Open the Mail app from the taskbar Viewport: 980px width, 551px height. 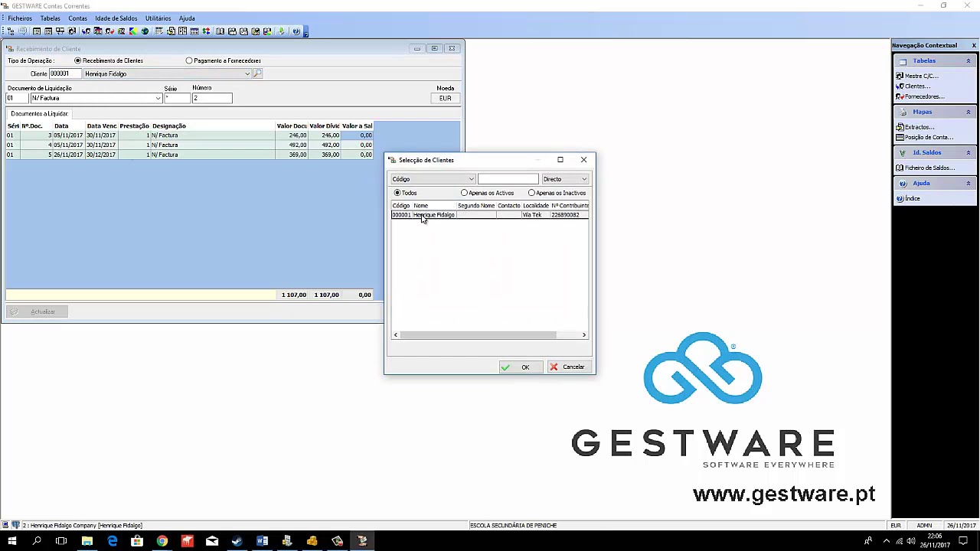[212, 542]
